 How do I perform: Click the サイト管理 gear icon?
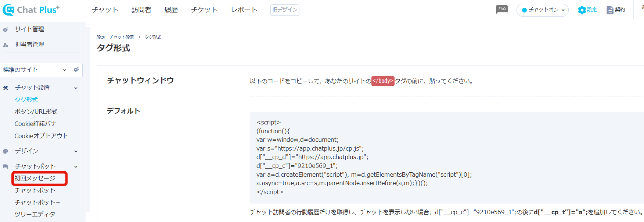[x=6, y=29]
